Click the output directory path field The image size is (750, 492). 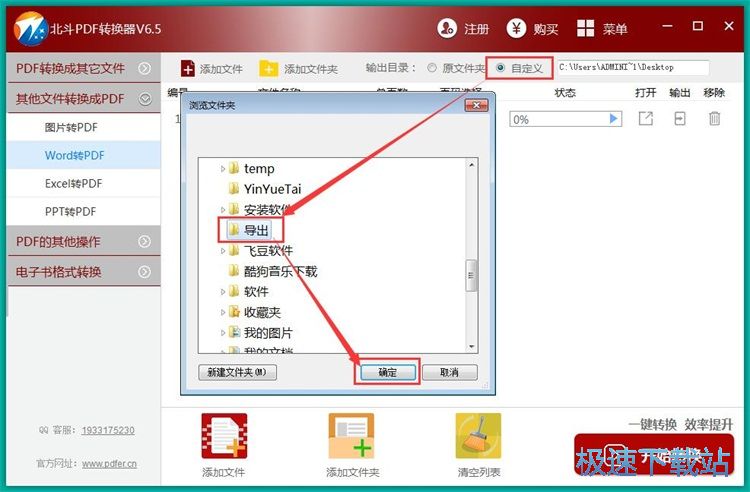tap(632, 67)
